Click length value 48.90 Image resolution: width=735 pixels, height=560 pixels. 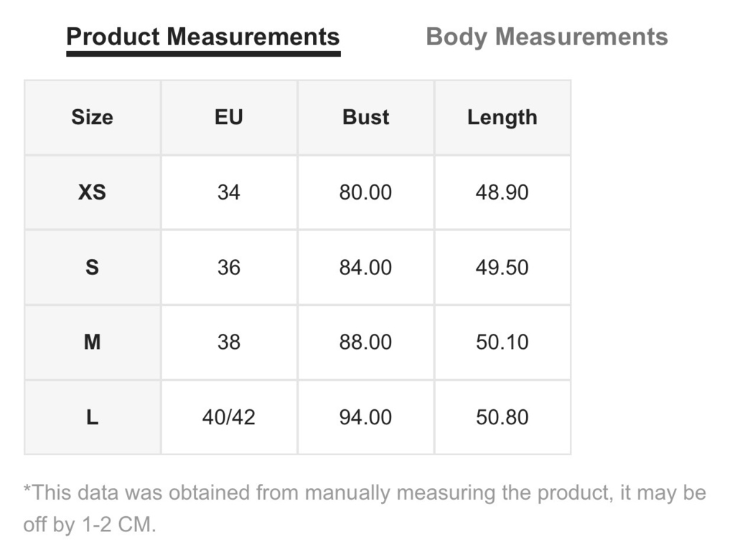502,192
